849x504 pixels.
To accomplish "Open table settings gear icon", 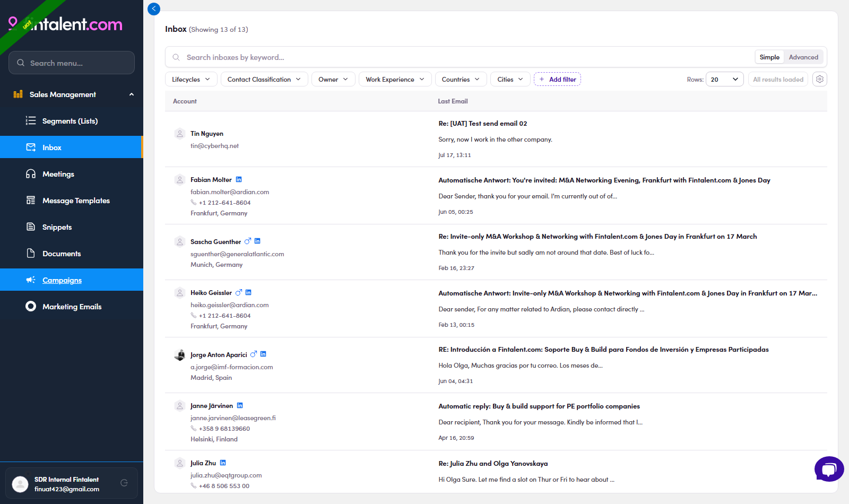I will click(820, 79).
